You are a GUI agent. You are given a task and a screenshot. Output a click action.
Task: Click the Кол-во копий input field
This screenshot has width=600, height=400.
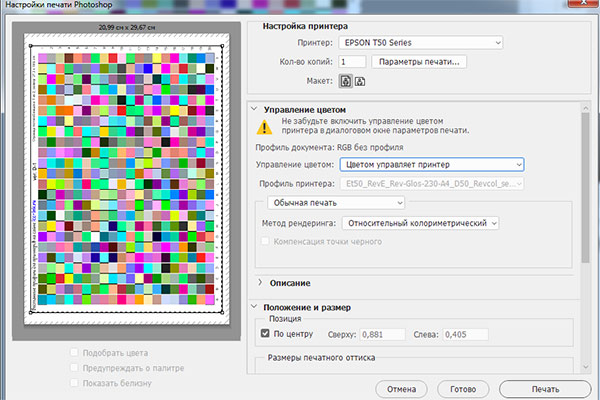coord(352,62)
